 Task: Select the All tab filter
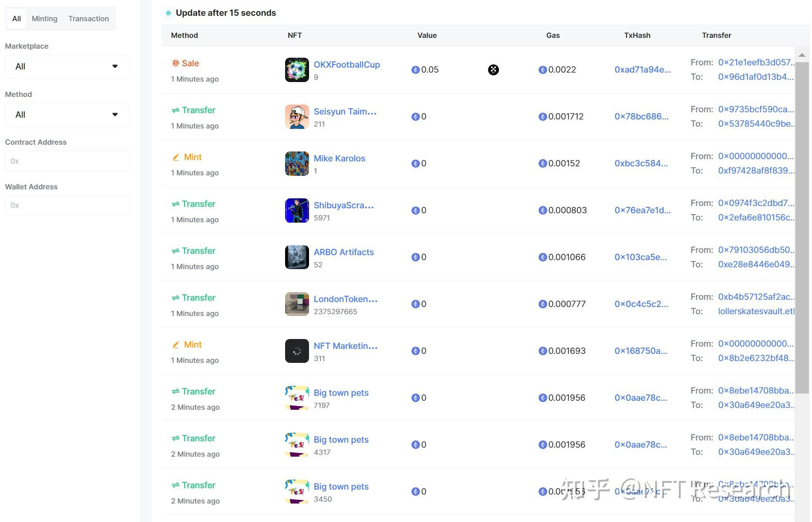coord(17,18)
